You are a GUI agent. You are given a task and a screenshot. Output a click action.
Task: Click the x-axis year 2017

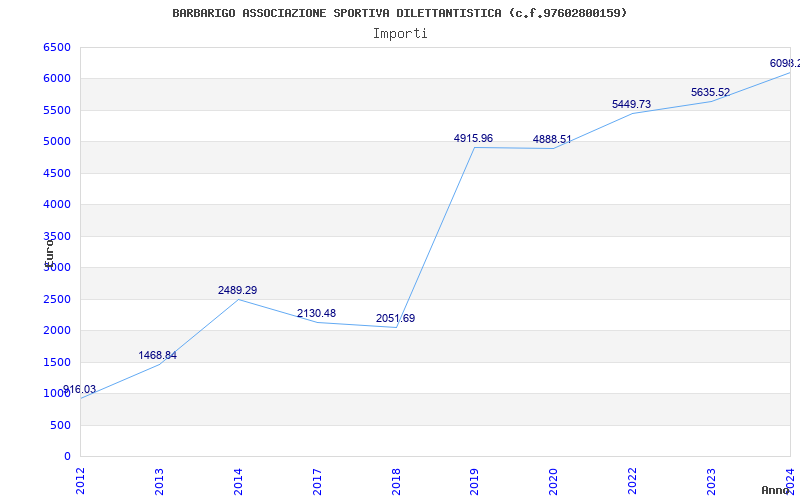[317, 481]
